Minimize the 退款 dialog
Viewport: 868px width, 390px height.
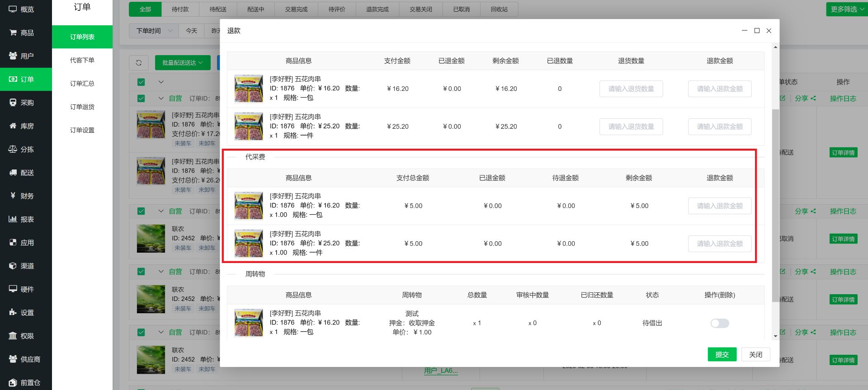(x=745, y=31)
